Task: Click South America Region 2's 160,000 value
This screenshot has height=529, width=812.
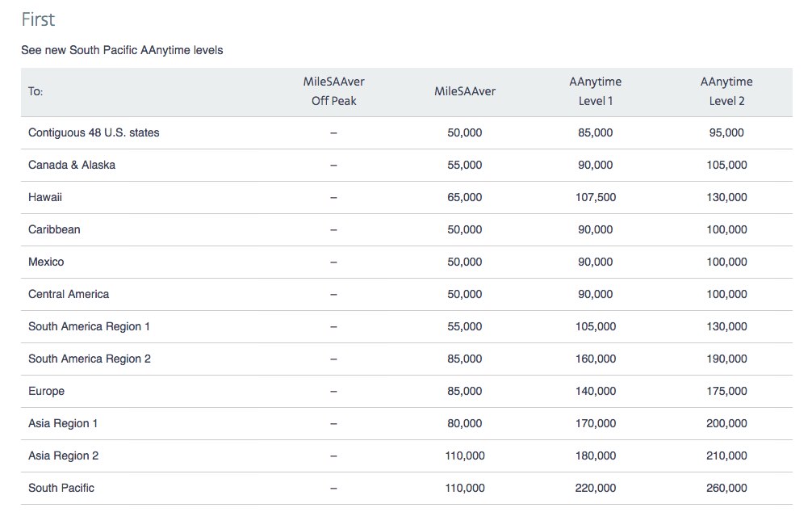Action: 596,359
